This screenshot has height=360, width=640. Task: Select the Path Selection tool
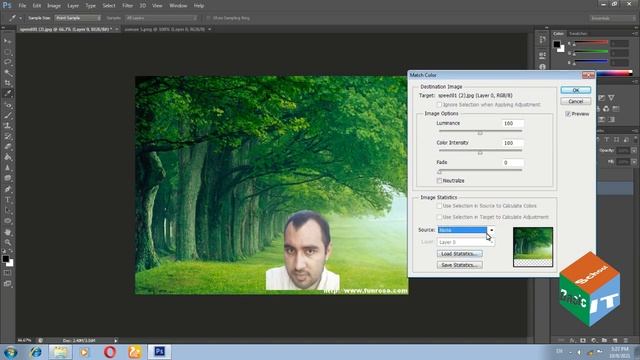tap(8, 210)
